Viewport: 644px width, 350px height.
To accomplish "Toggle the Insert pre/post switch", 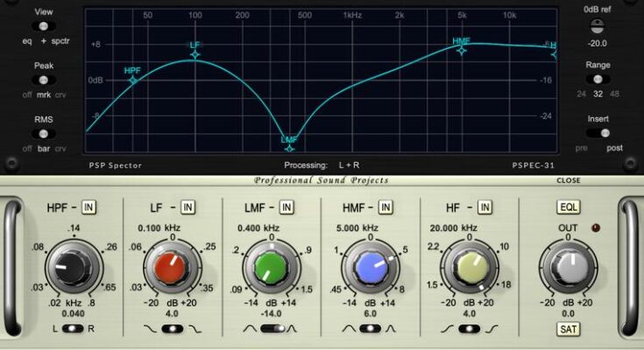I will (x=599, y=133).
